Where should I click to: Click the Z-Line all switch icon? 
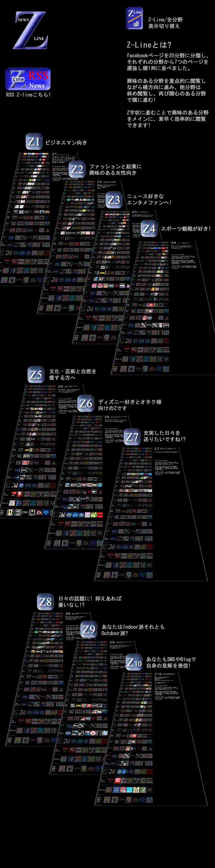[135, 18]
